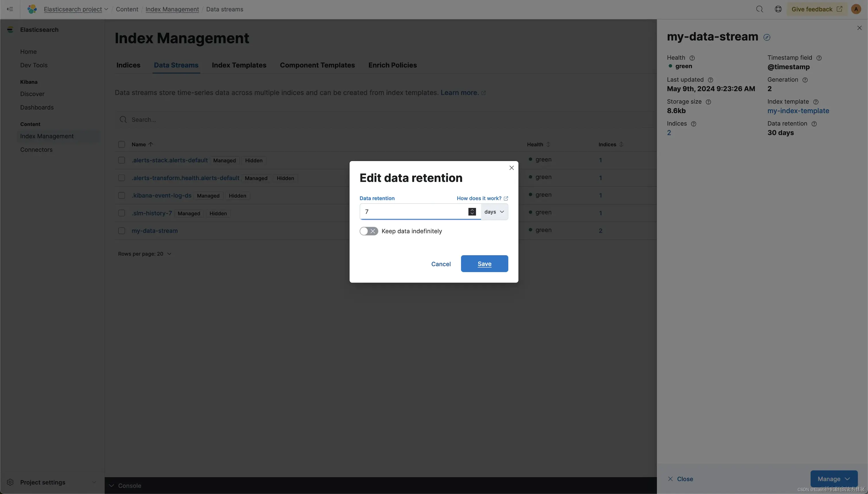
Task: Open the compass icon beside my-data-stream title
Action: coord(767,37)
